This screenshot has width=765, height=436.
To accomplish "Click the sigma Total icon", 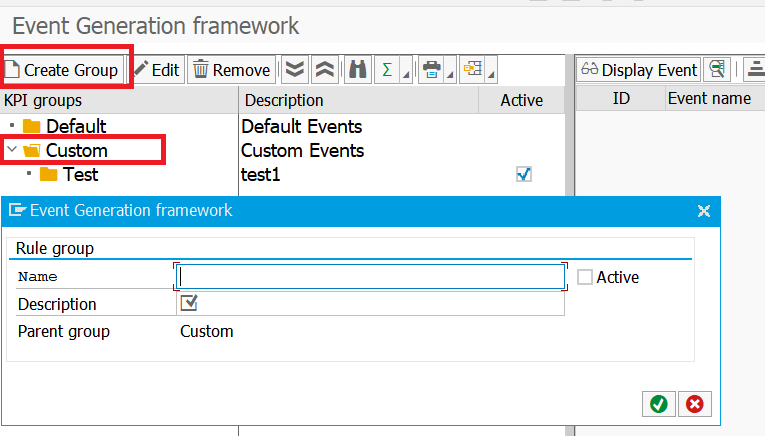I will pos(386,70).
